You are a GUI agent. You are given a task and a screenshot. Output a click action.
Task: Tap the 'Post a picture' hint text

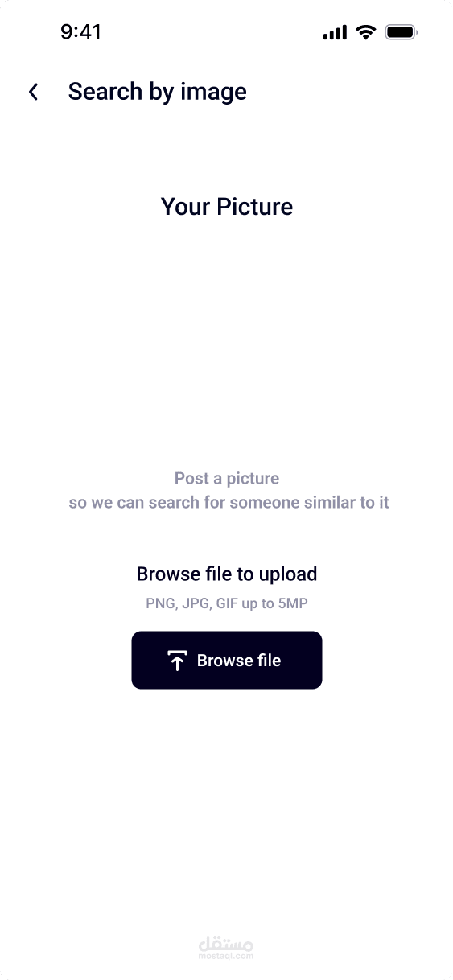(x=227, y=479)
